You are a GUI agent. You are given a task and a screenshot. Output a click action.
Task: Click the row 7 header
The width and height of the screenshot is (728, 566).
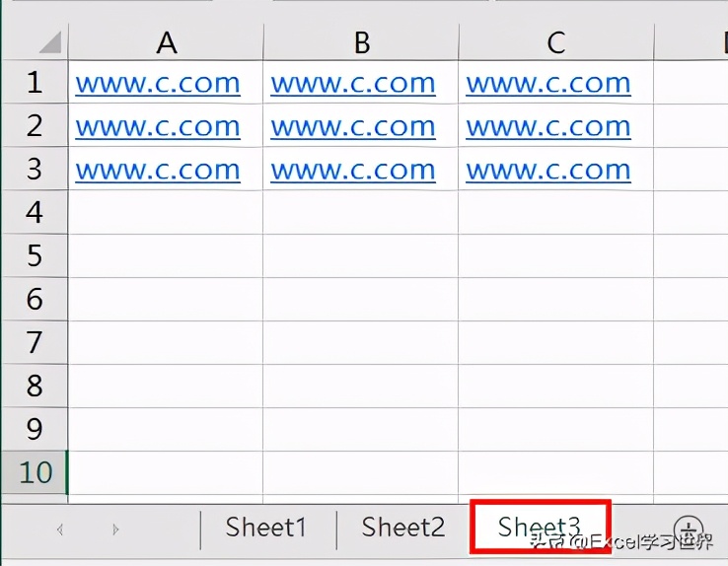35,343
